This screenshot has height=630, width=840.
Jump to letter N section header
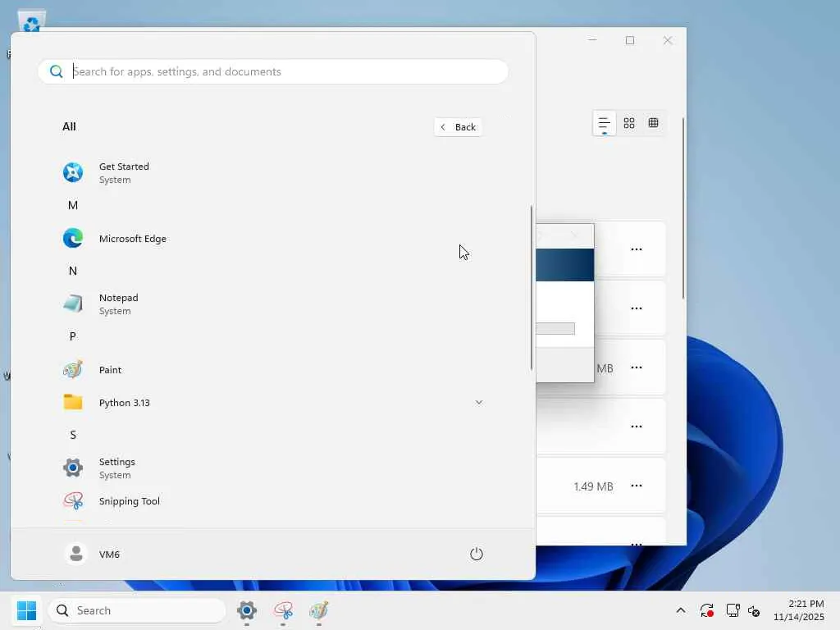(73, 271)
